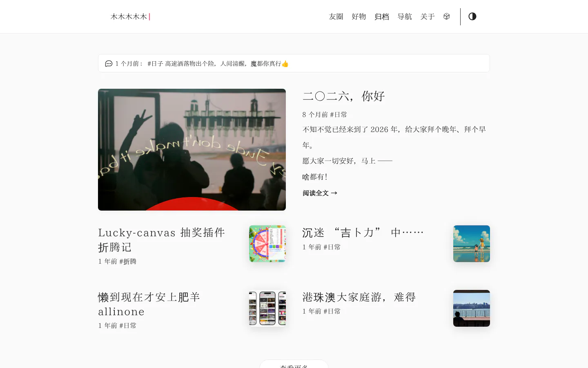Screen dimensions: 588x368
Task: Click #日常 tag under 二〇二六 post
Action: point(339,114)
